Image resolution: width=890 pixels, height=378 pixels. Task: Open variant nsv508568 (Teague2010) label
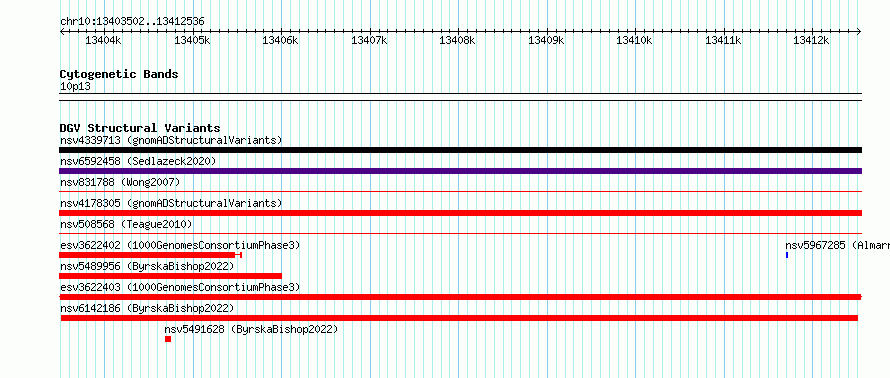126,224
